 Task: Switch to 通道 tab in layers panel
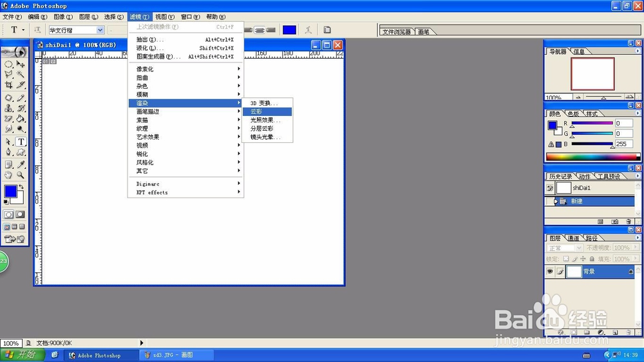[x=573, y=238]
